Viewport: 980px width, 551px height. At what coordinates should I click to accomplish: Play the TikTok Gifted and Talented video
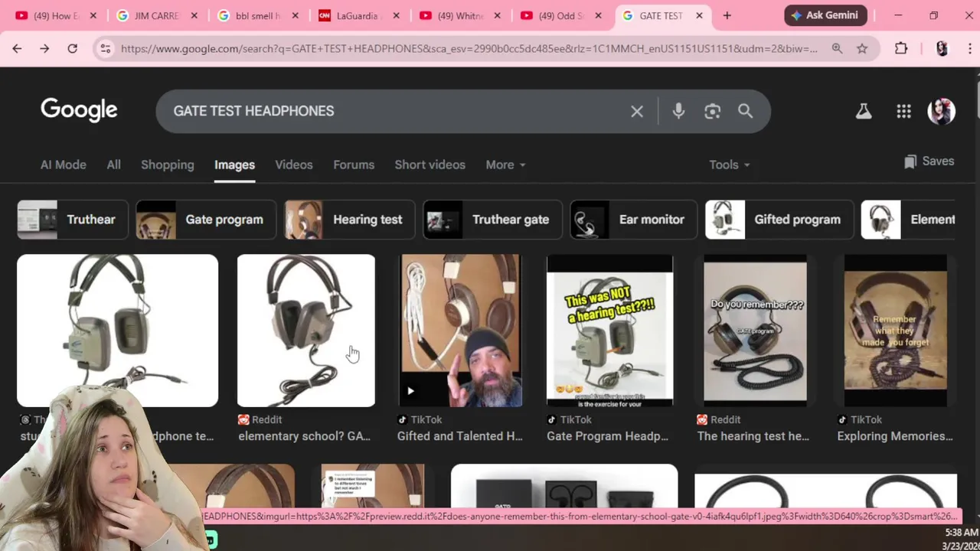point(410,391)
